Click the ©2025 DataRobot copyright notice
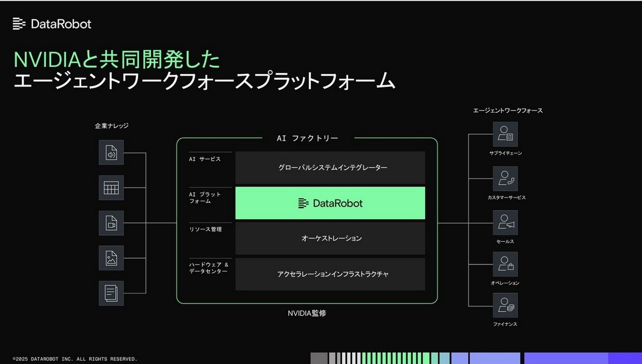Image resolution: width=642 pixels, height=364 pixels. (x=75, y=359)
